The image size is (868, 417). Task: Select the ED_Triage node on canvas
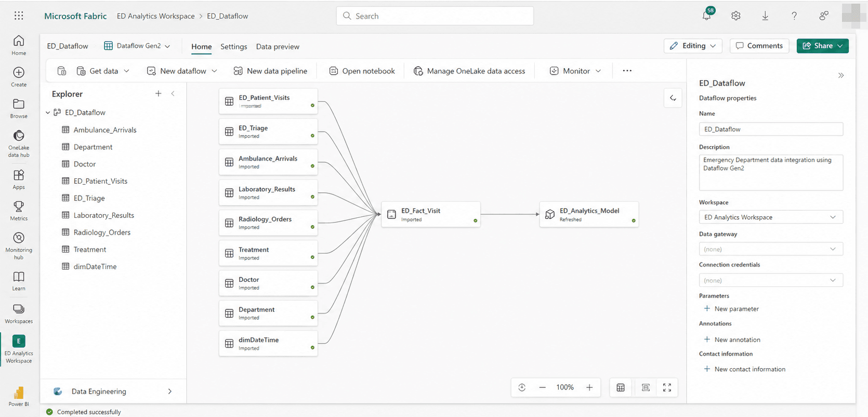pos(268,132)
